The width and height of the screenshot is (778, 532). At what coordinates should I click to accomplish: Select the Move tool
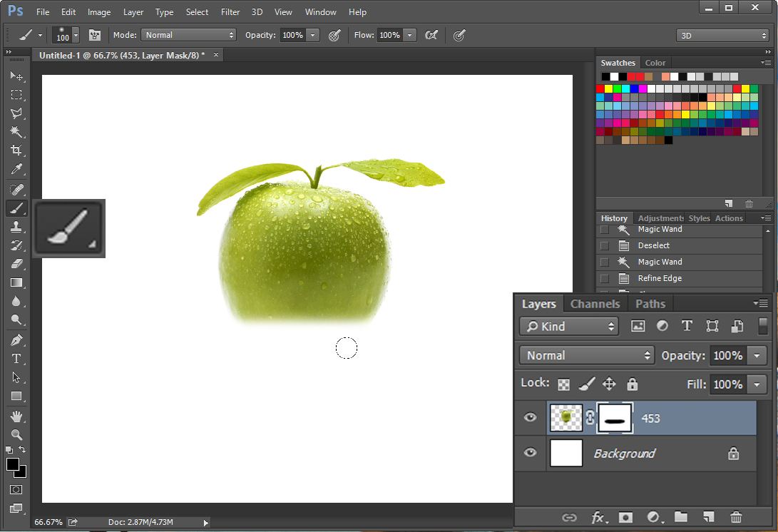[16, 76]
